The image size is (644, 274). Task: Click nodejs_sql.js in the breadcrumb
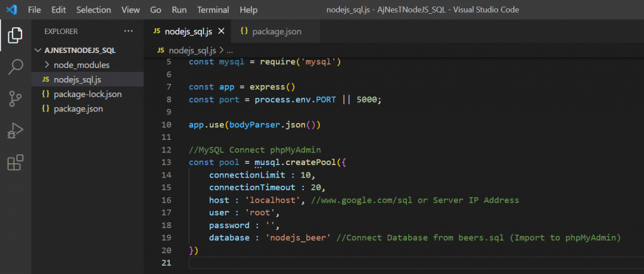[192, 50]
